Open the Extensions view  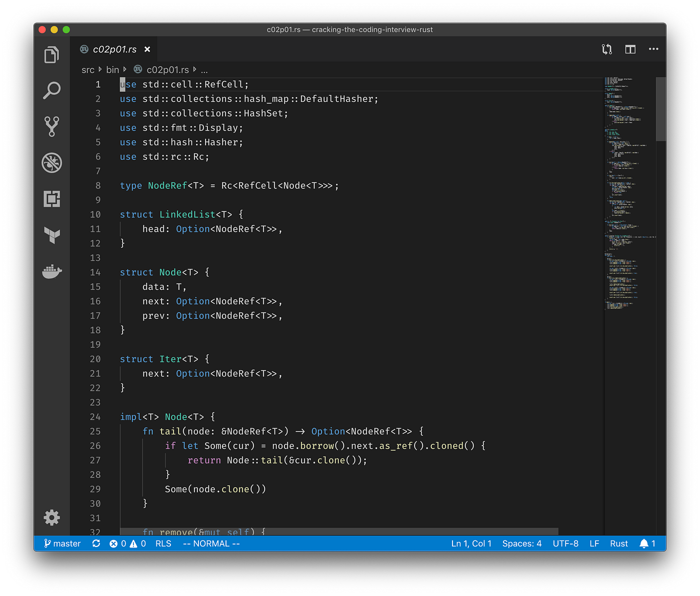(51, 199)
